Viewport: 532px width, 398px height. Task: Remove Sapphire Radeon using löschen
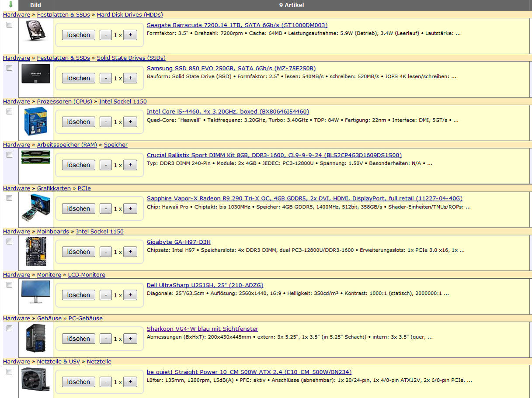pos(79,209)
